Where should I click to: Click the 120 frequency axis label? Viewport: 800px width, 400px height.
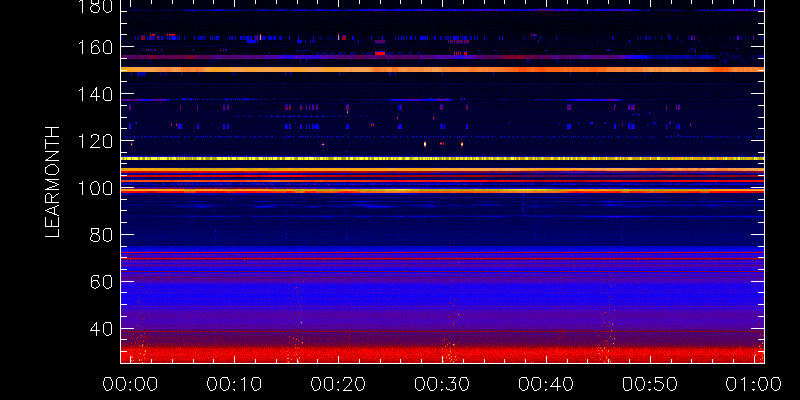[x=95, y=142]
